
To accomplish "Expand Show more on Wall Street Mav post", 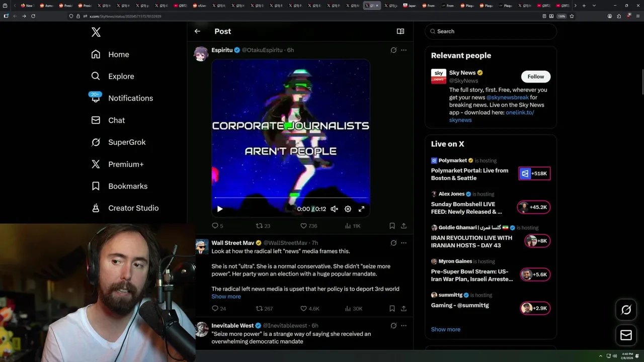I will [x=226, y=296].
